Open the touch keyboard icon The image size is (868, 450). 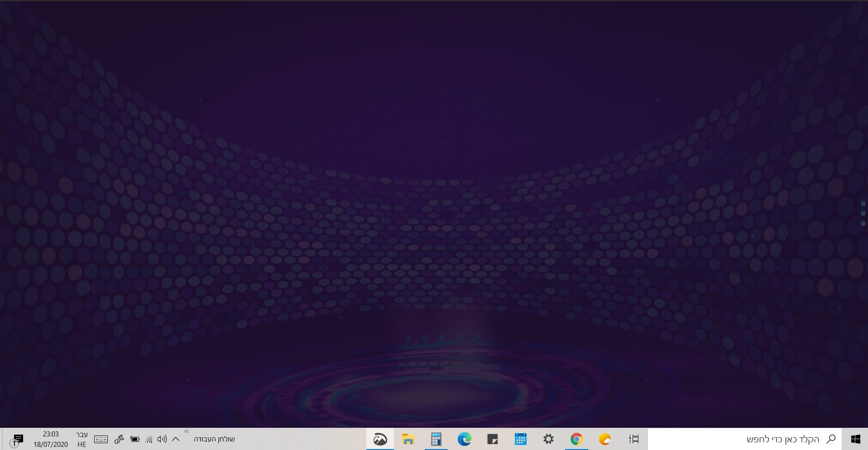pos(101,439)
